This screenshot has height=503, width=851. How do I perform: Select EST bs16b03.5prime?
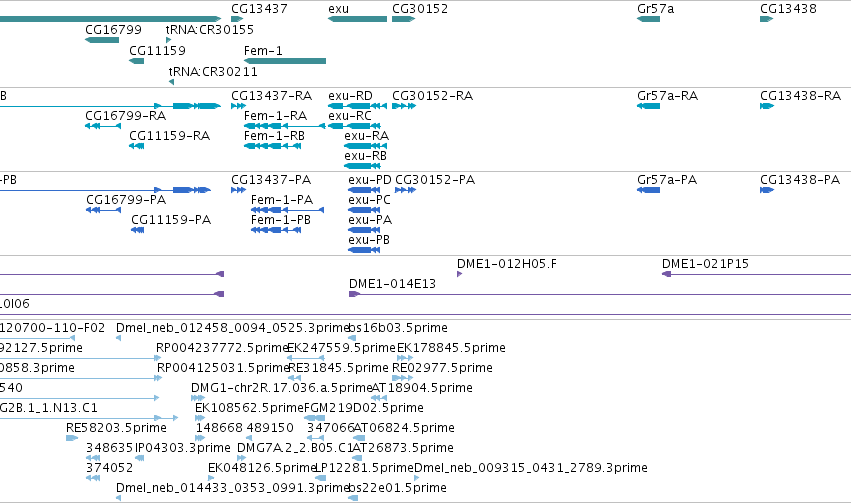(398, 328)
